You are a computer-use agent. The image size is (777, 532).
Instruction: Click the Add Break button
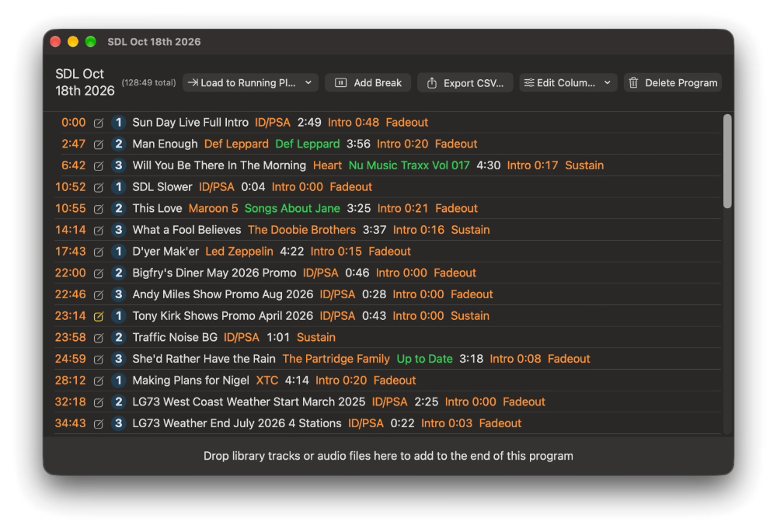click(x=368, y=83)
